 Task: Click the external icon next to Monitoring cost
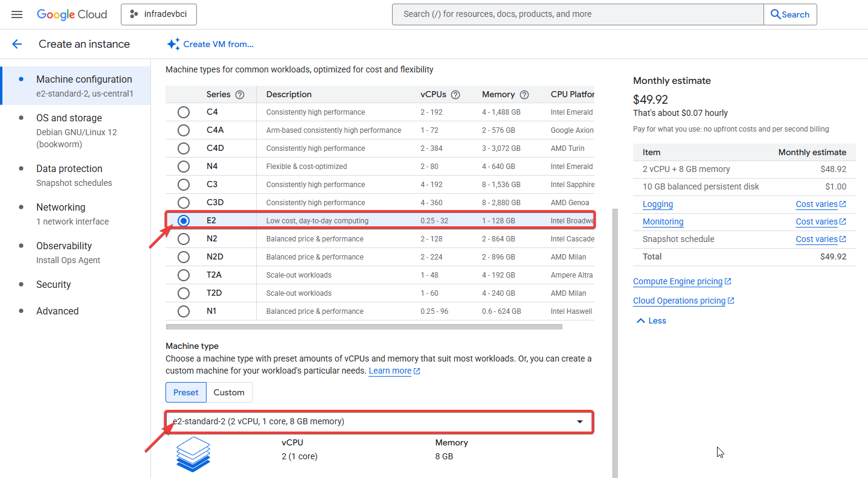(x=843, y=222)
